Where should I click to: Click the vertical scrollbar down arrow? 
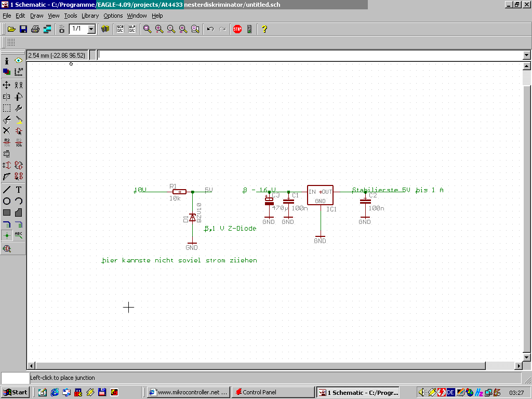[x=527, y=357]
